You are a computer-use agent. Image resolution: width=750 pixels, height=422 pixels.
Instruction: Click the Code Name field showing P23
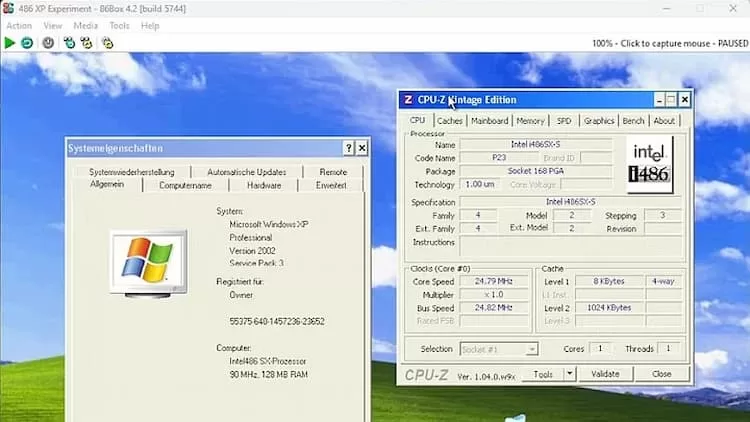click(499, 157)
